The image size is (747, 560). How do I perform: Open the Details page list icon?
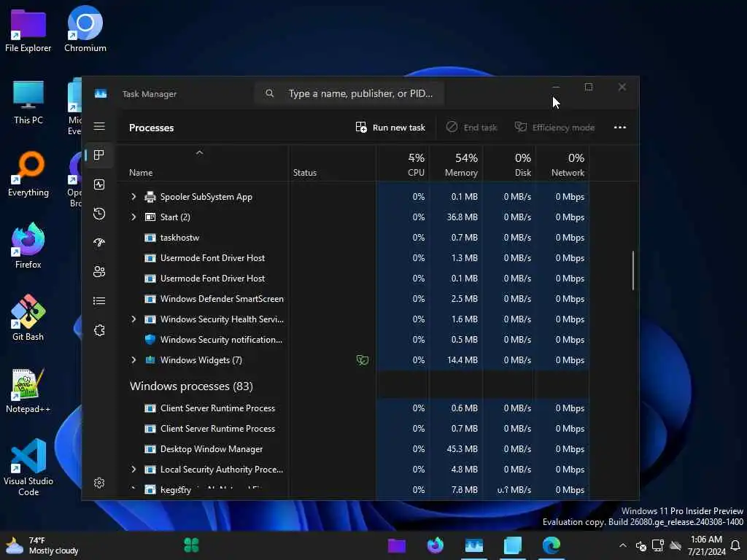[99, 301]
